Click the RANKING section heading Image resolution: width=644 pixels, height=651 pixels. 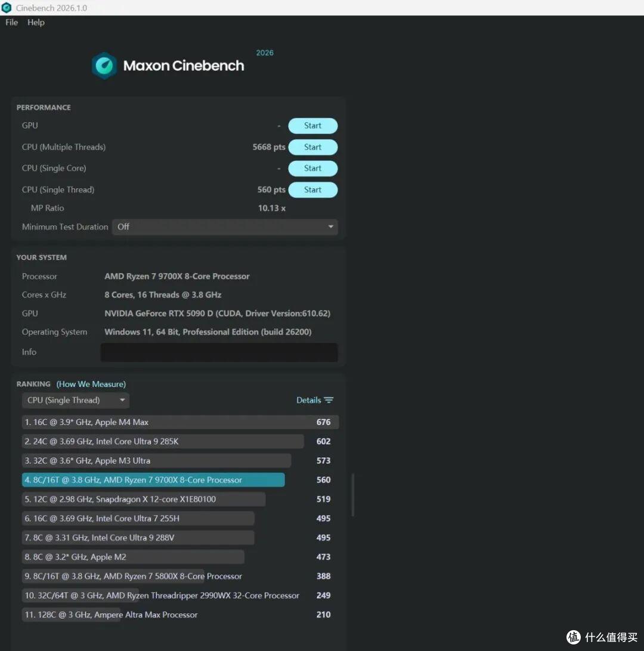33,384
